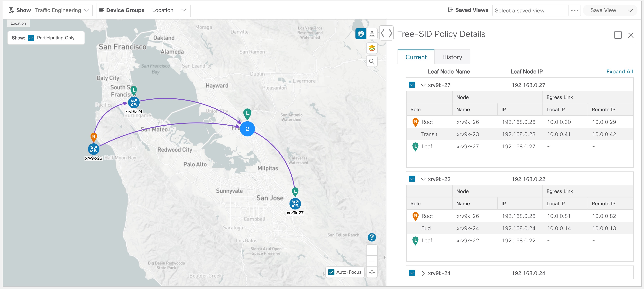
Task: Click the map search magnifier icon
Action: [372, 62]
